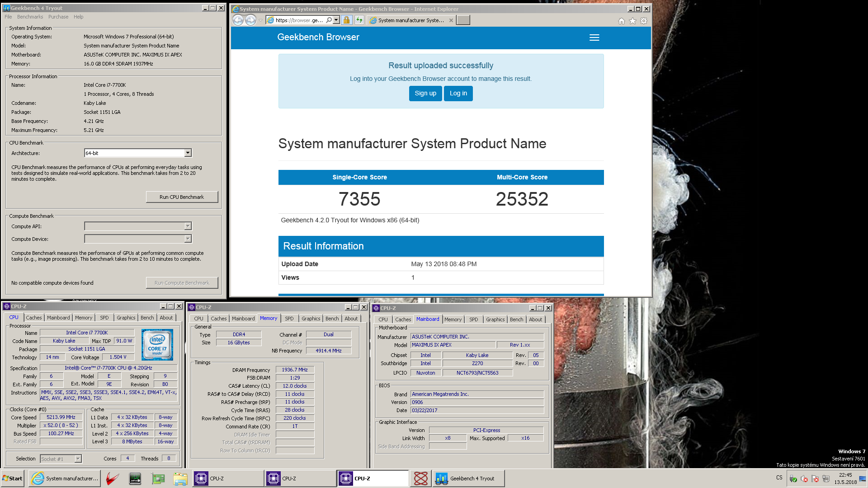Open the memory chip monitor taskbar icon
This screenshot has height=488, width=868.
[135, 479]
